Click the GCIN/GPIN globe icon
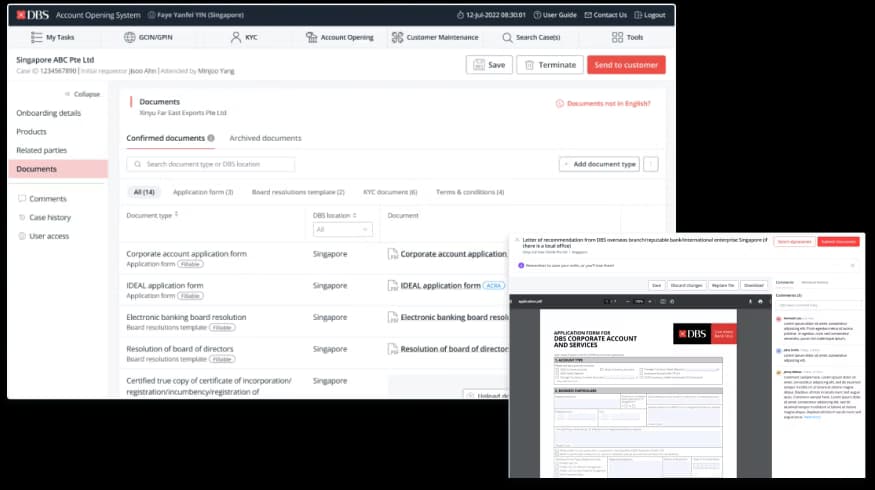The height and width of the screenshot is (490, 875). [x=129, y=37]
